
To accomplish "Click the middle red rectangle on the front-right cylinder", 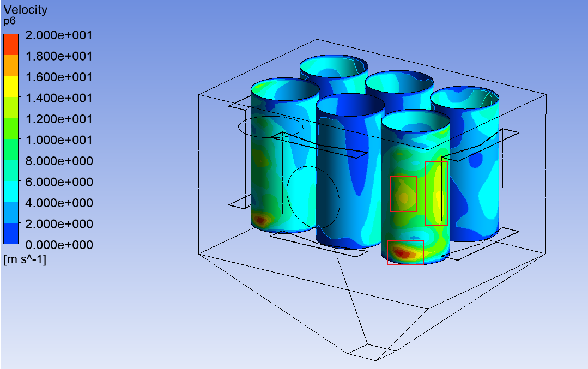I will tap(403, 194).
